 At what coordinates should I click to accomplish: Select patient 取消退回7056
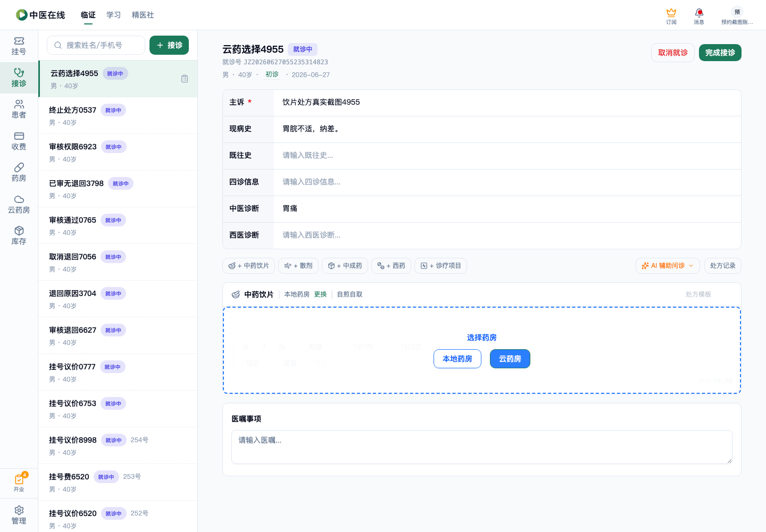[x=118, y=262]
